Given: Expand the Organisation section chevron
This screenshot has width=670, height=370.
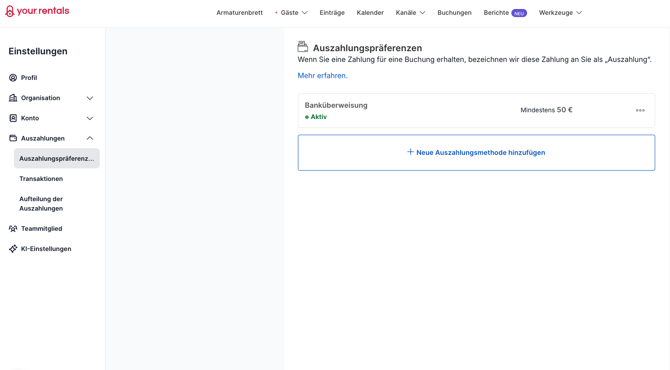Looking at the screenshot, I should [x=90, y=98].
